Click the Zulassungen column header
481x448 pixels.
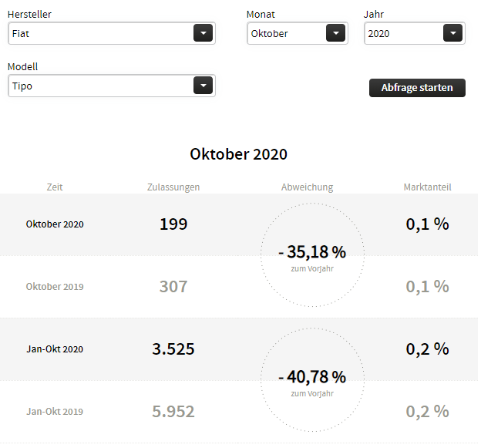coord(173,187)
